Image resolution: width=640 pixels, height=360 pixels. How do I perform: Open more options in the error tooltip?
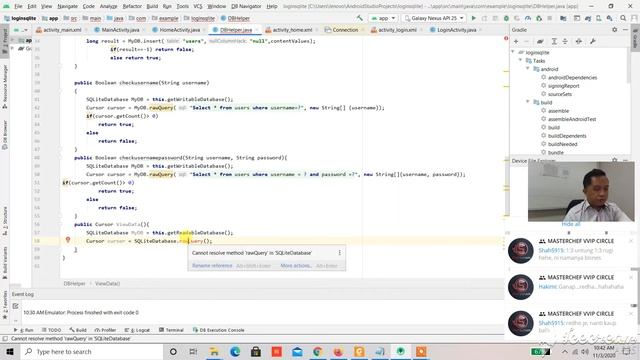coord(340,253)
